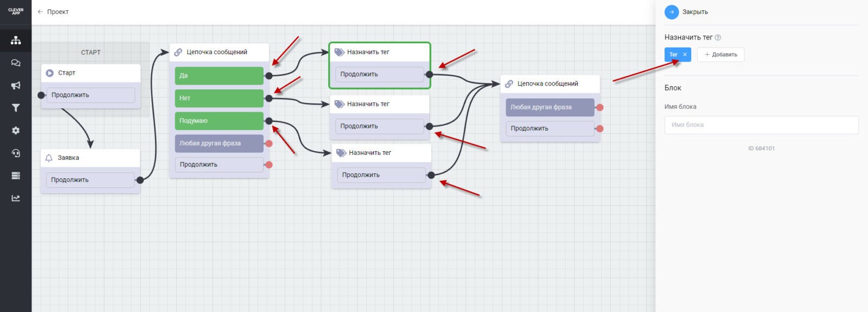Select the green Да reply button
The width and height of the screenshot is (868, 312).
pyautogui.click(x=219, y=76)
